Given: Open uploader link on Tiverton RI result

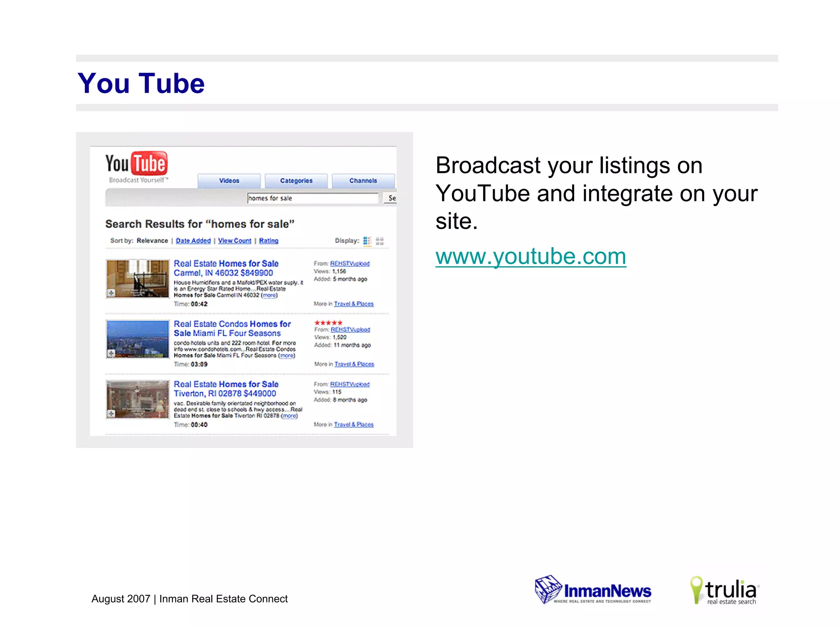Looking at the screenshot, I should 350,384.
